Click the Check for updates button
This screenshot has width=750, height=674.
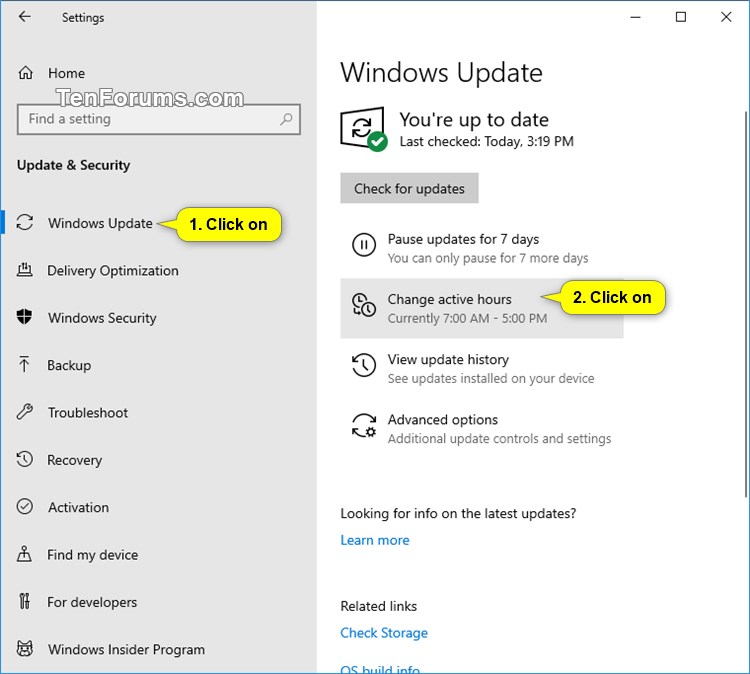[409, 188]
